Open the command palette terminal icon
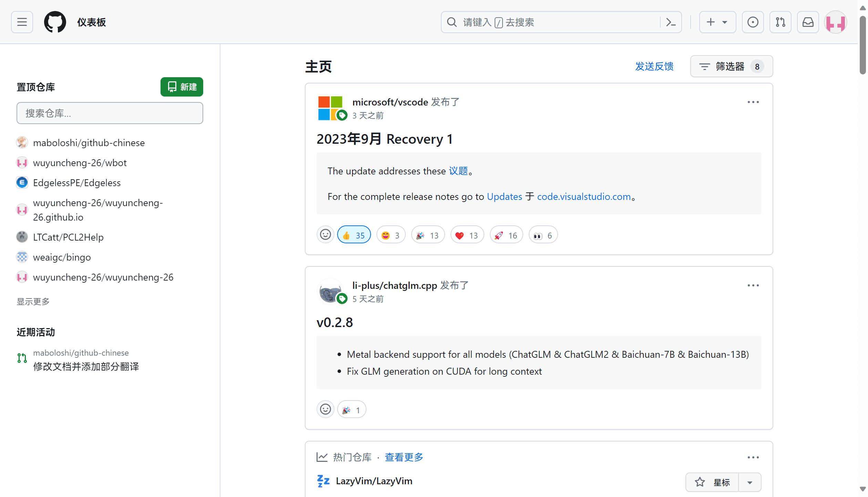The height and width of the screenshot is (497, 868). pyautogui.click(x=671, y=22)
